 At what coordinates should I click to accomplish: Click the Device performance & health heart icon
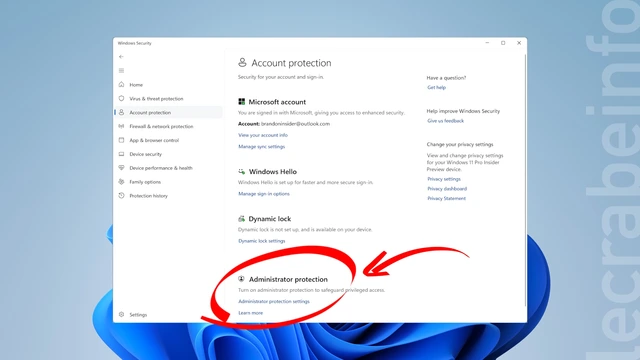pyautogui.click(x=121, y=168)
